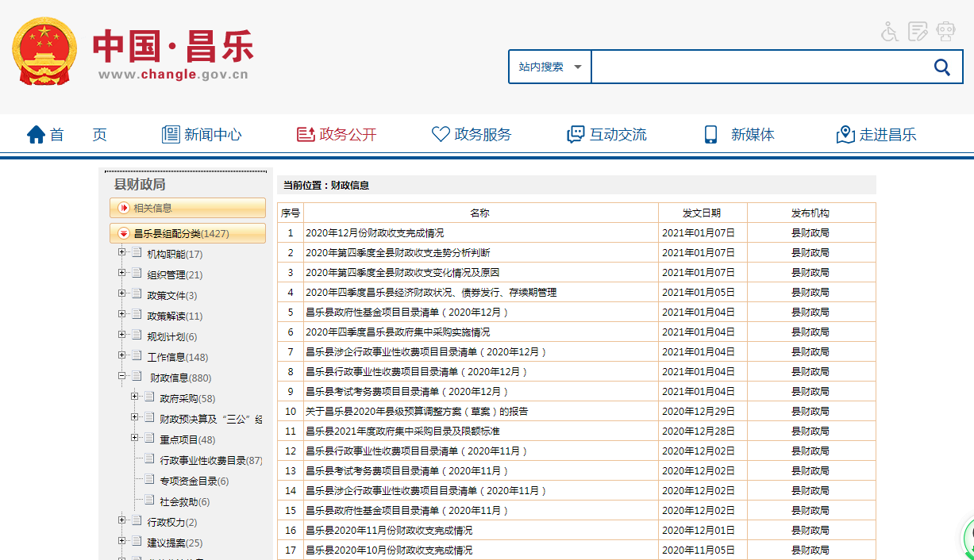Click the wheelchair accessibility icon
The height and width of the screenshot is (560, 974).
pos(890,32)
